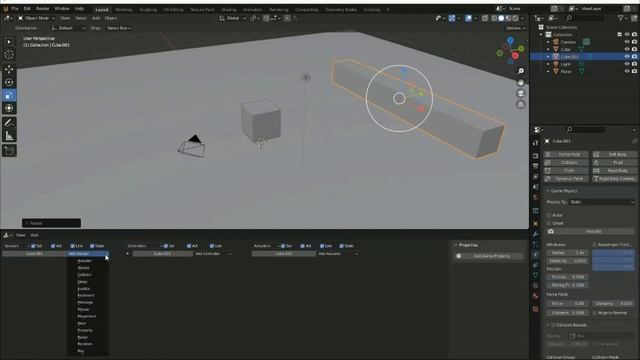Click the Invisible button in Game Physics

[591, 231]
